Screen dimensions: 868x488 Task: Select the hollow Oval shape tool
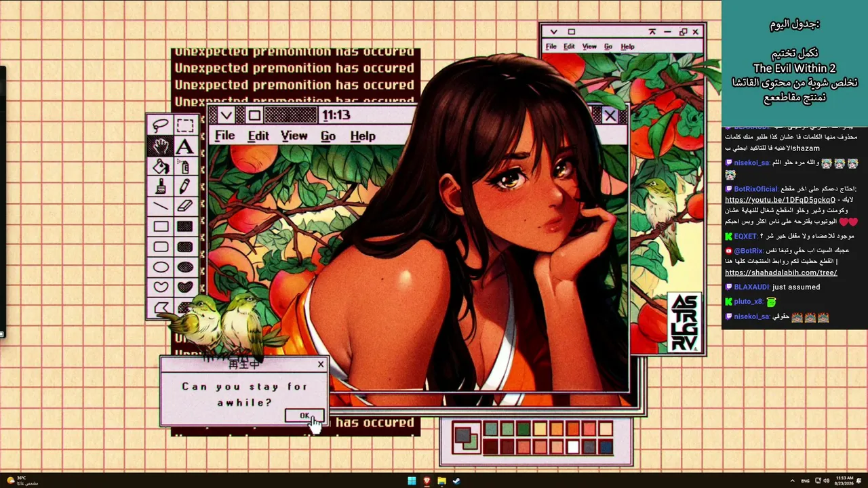tap(161, 267)
